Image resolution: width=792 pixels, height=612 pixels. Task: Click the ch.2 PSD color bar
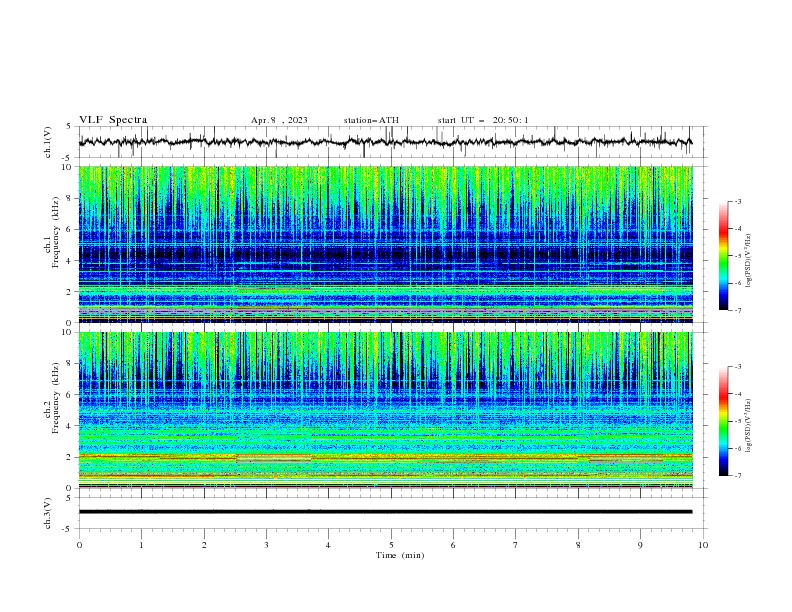723,421
